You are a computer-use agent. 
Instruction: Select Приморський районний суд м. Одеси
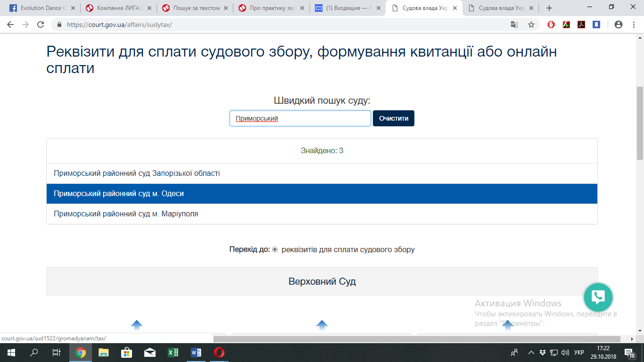click(322, 194)
